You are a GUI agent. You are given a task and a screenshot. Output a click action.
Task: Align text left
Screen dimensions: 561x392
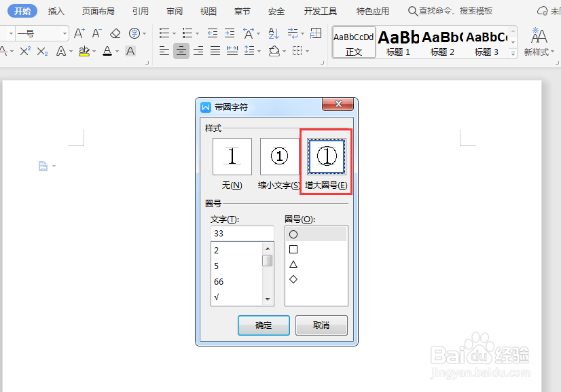click(164, 51)
